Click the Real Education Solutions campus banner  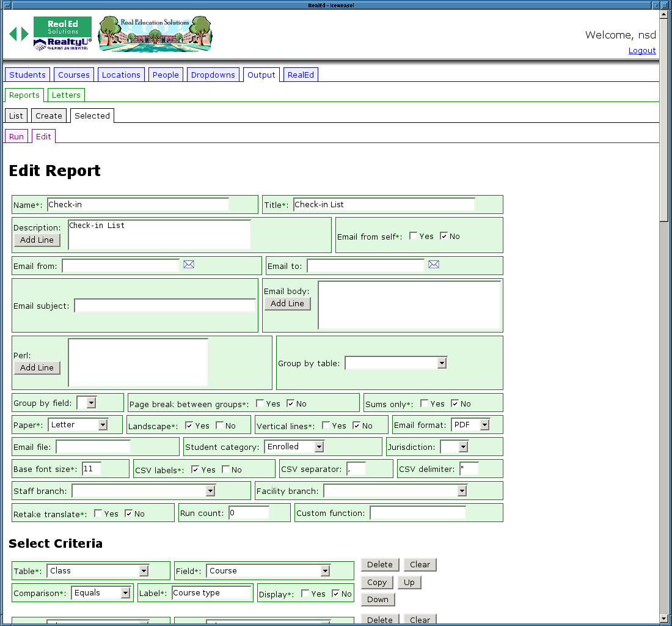click(x=155, y=34)
